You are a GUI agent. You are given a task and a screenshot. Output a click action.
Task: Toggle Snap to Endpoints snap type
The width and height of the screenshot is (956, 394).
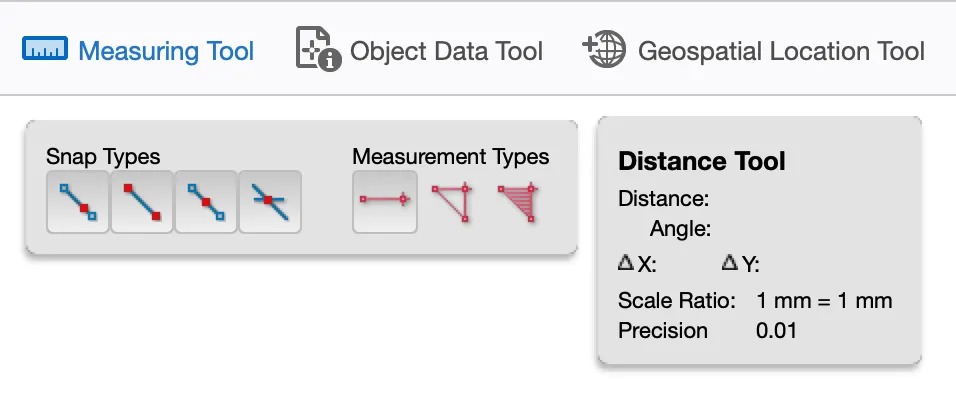(142, 202)
